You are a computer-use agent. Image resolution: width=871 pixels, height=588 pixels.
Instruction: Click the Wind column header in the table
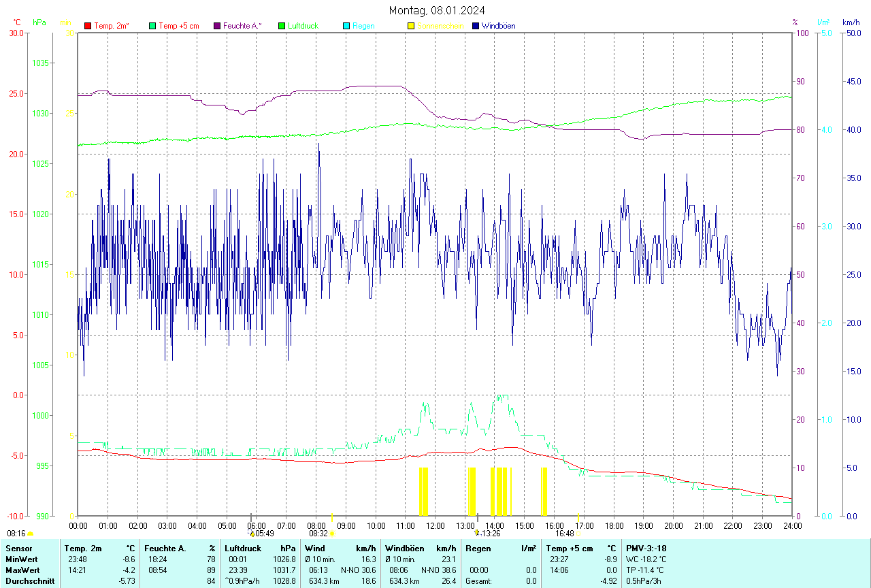(x=315, y=549)
